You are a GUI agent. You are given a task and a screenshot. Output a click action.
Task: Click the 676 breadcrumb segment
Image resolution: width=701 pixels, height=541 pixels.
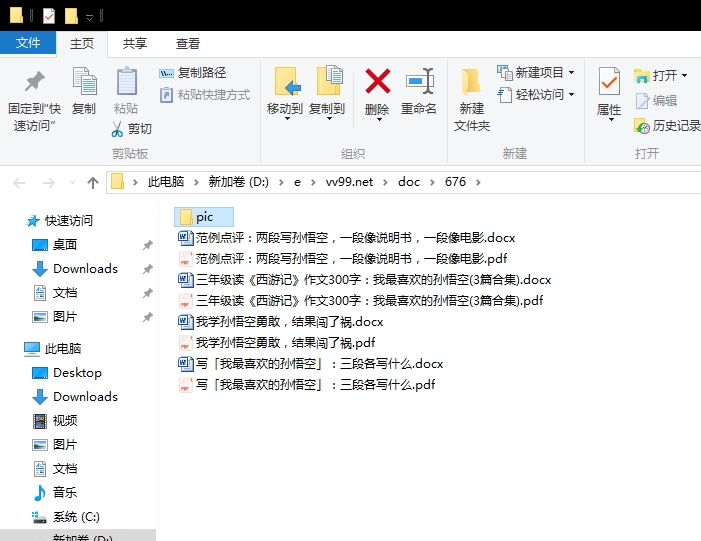pos(455,182)
